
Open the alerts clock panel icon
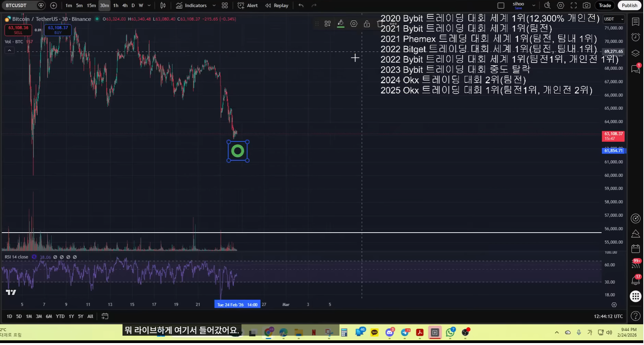coord(635,37)
